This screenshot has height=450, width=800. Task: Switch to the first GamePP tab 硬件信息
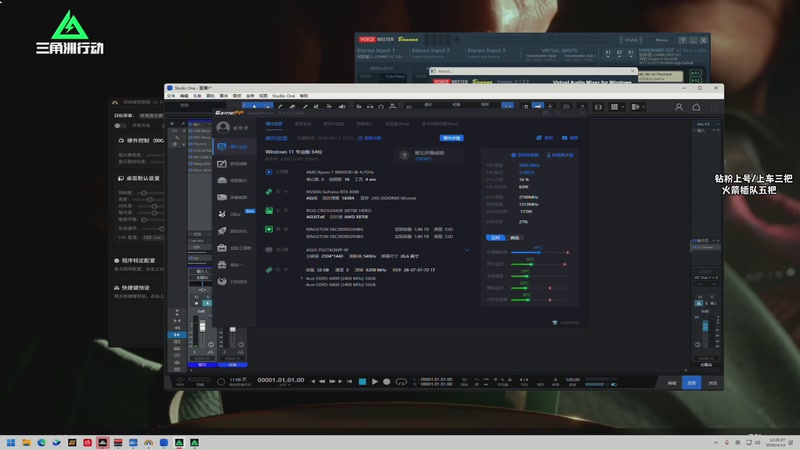(x=274, y=124)
